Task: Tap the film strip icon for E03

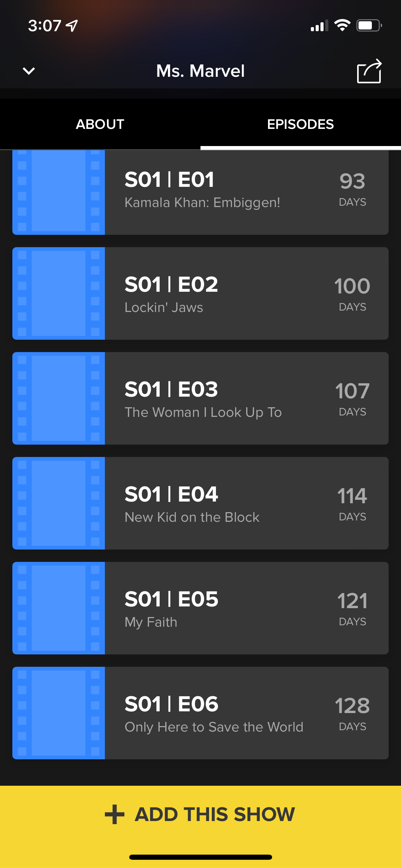Action: pyautogui.click(x=59, y=398)
